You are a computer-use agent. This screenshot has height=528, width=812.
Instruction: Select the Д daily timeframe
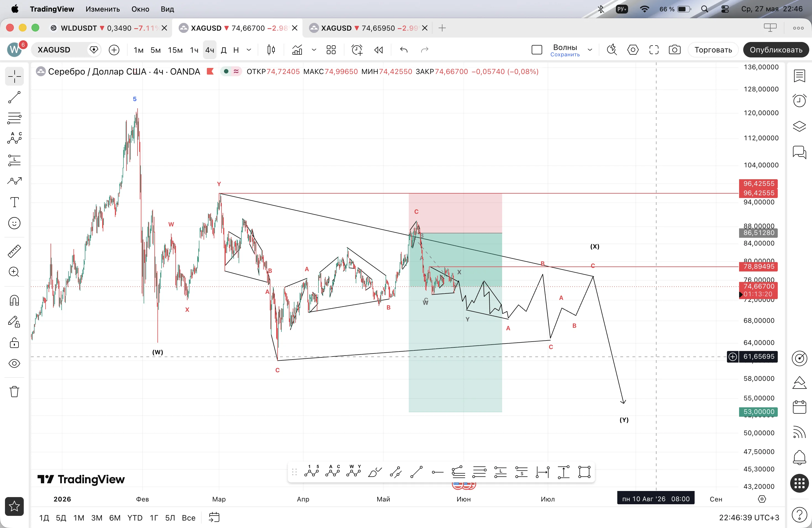(x=224, y=50)
